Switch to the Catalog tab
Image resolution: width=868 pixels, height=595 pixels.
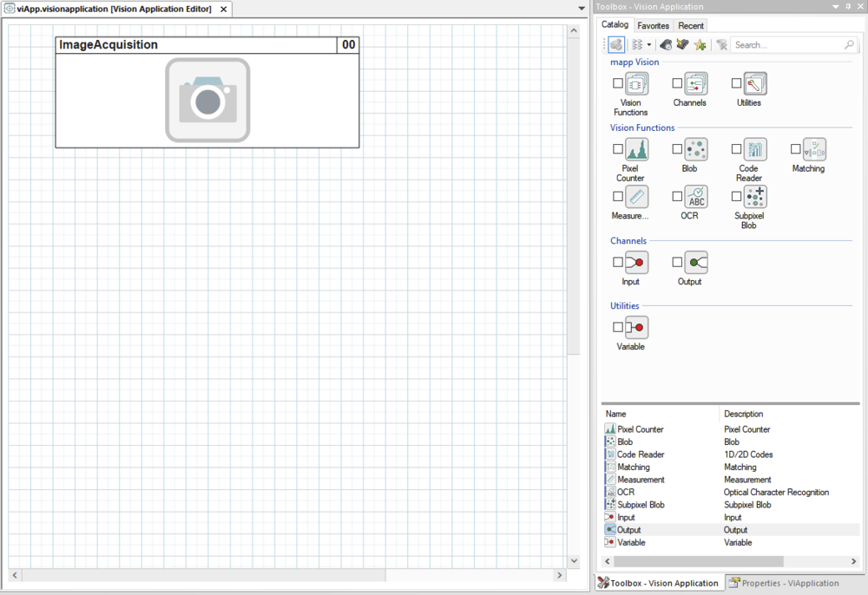coord(615,24)
